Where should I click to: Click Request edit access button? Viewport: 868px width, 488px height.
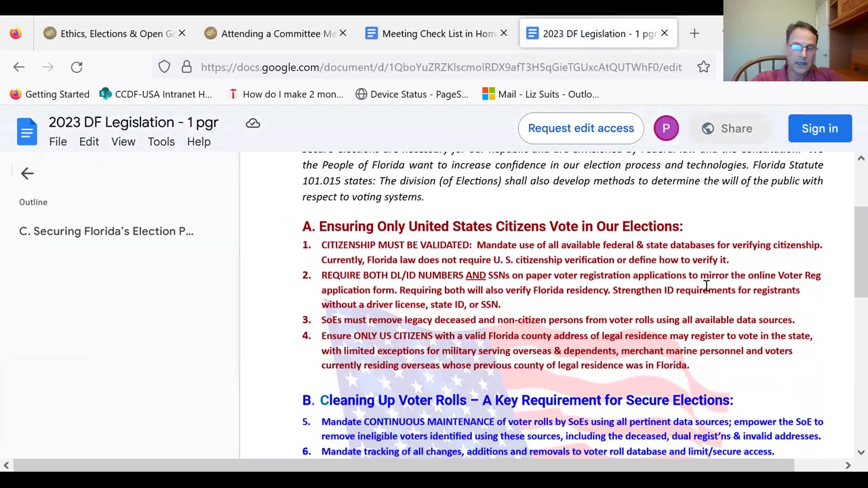point(581,128)
